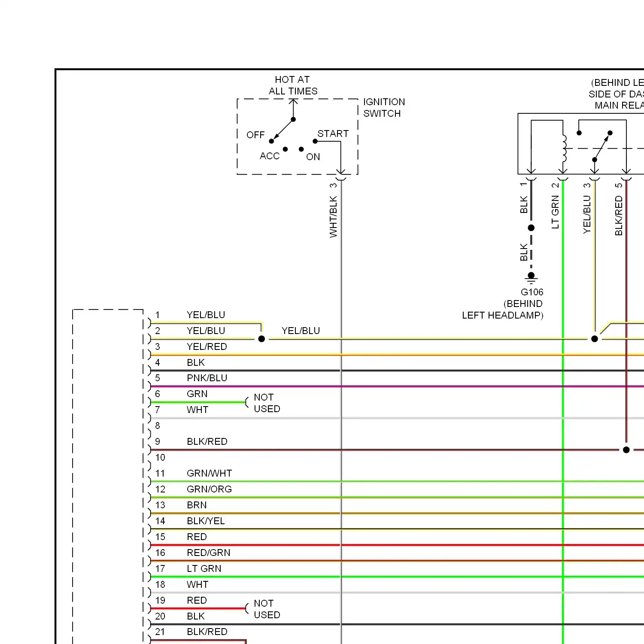Image resolution: width=644 pixels, height=644 pixels.
Task: Click the ground symbol above G106
Action: point(532,278)
